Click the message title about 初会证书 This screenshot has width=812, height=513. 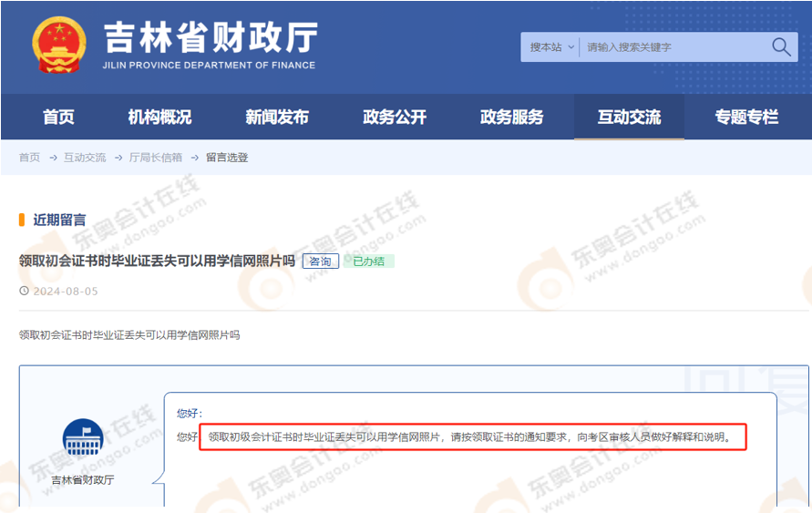coord(157,262)
